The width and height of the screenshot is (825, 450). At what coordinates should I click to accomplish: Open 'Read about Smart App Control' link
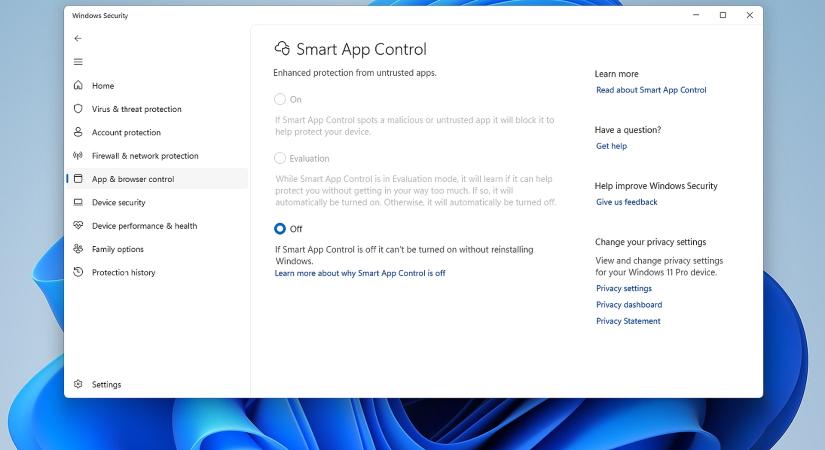pos(651,90)
